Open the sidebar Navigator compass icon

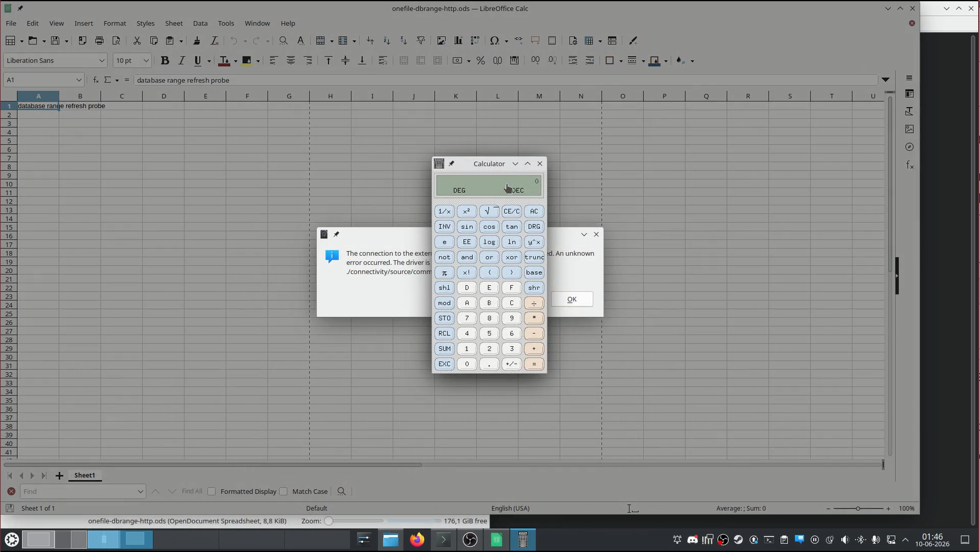pyautogui.click(x=910, y=147)
